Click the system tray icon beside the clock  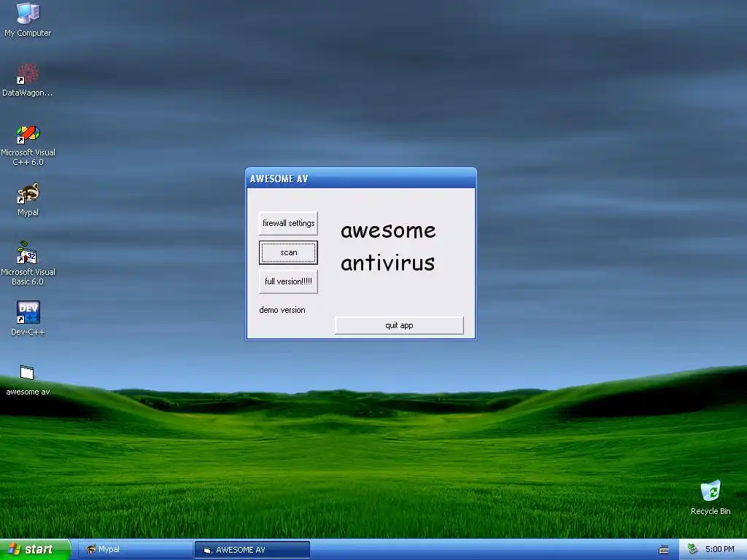click(x=692, y=549)
